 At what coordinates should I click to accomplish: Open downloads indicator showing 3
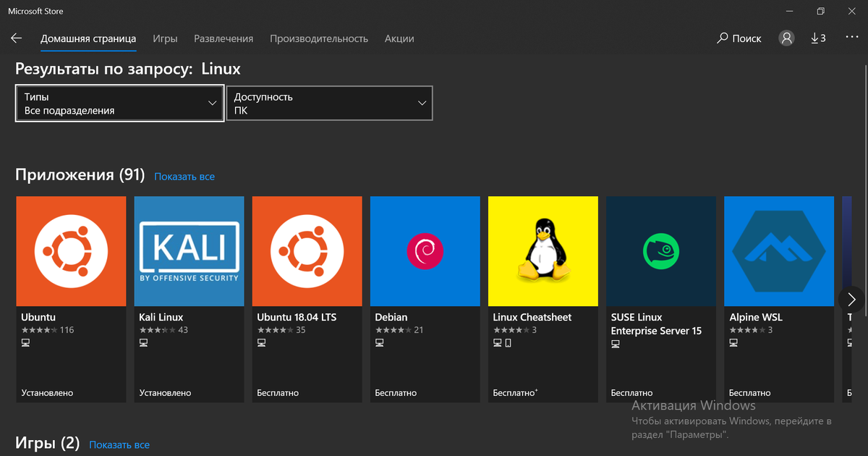tap(818, 38)
